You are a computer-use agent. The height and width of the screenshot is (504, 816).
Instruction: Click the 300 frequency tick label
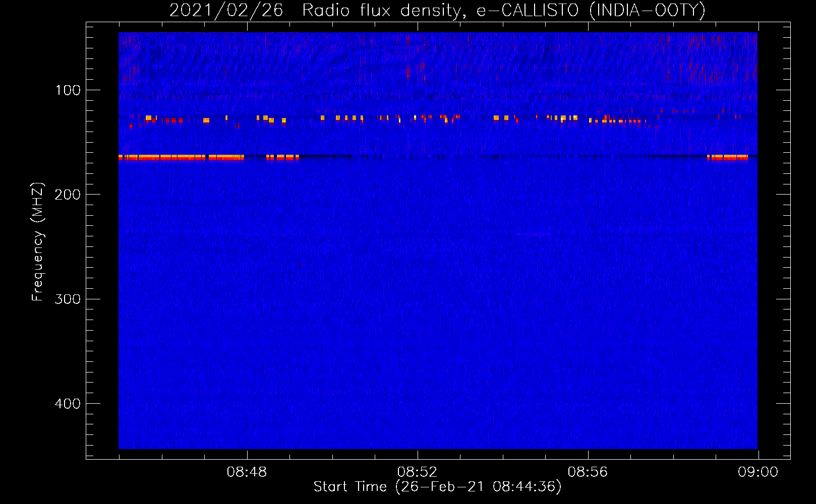(68, 299)
